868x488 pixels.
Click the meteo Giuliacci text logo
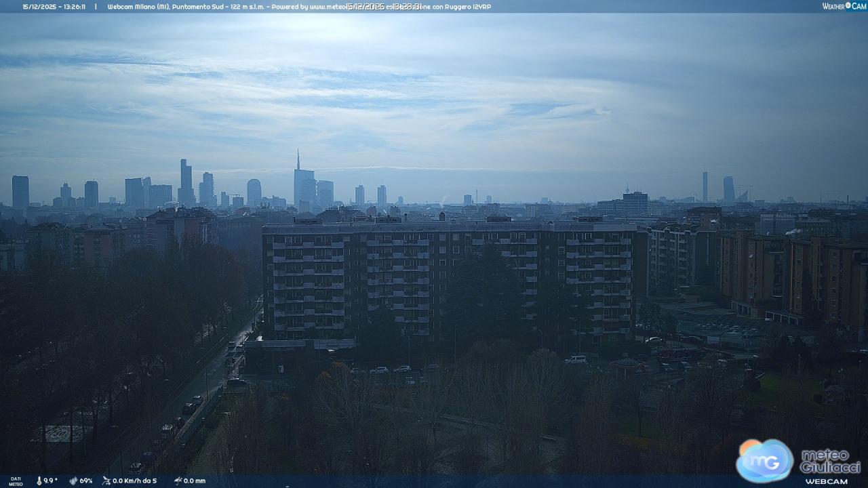coord(830,461)
